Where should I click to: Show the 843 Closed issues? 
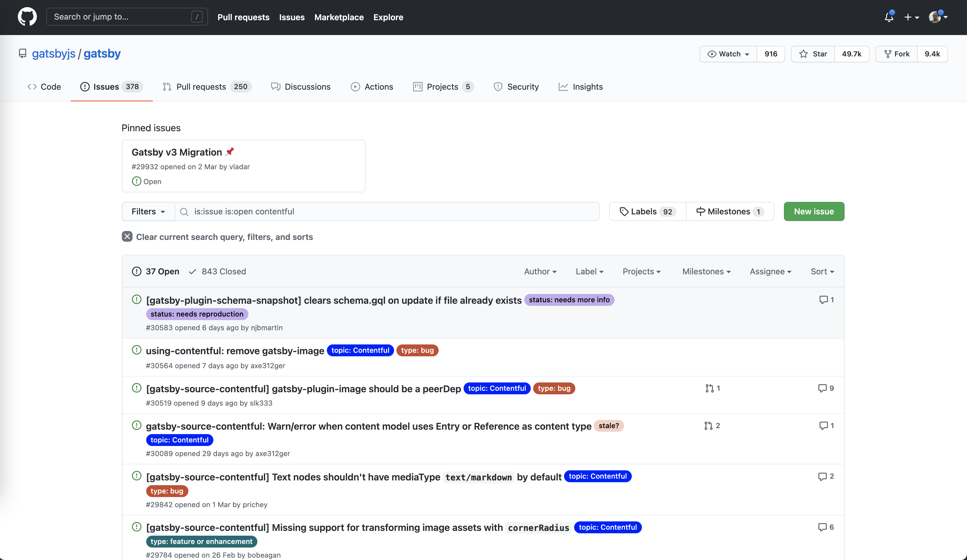[x=218, y=271]
